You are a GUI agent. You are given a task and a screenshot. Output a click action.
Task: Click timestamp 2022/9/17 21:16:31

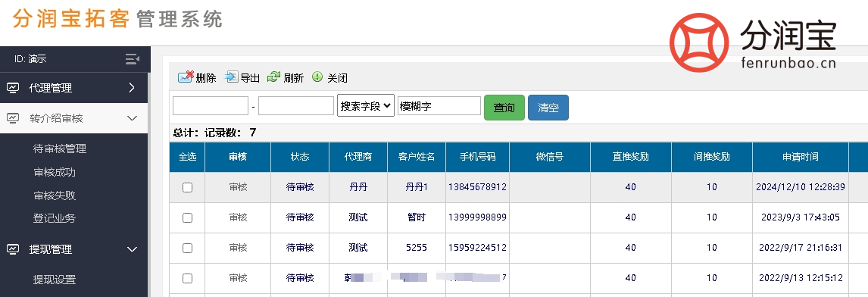[x=801, y=248]
